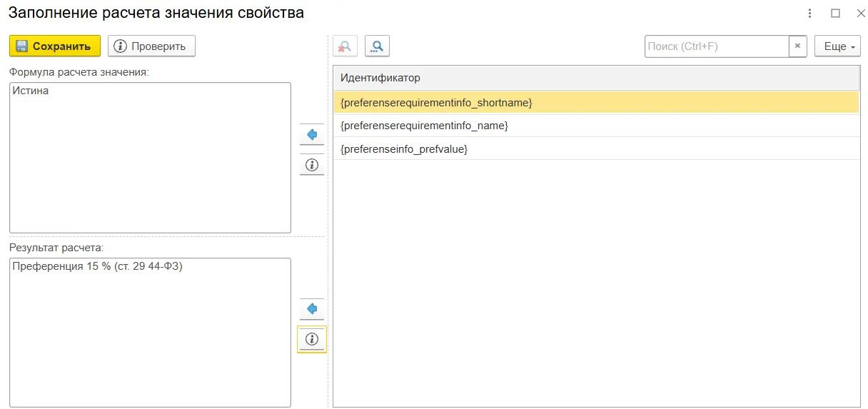
Task: Select {preferenserequirementinfo_shortname} row
Action: 596,103
